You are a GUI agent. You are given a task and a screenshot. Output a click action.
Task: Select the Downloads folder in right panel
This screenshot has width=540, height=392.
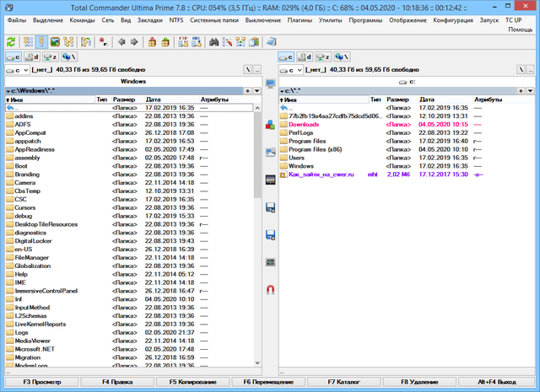pos(304,125)
